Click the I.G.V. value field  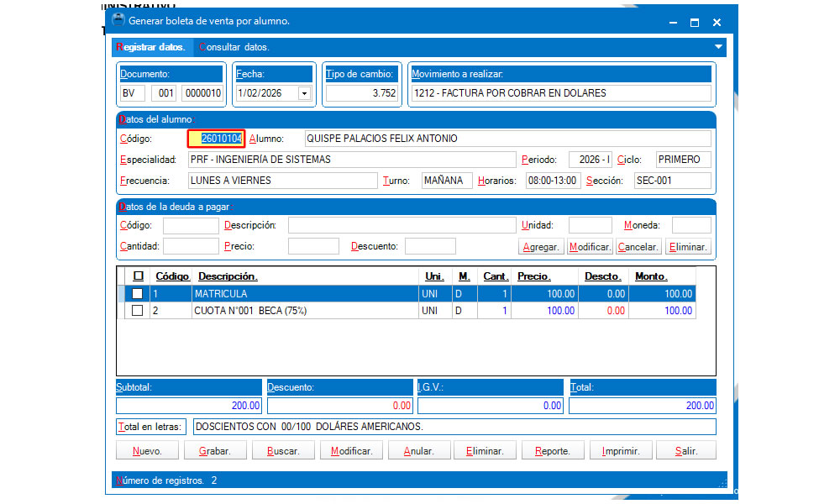(491, 406)
